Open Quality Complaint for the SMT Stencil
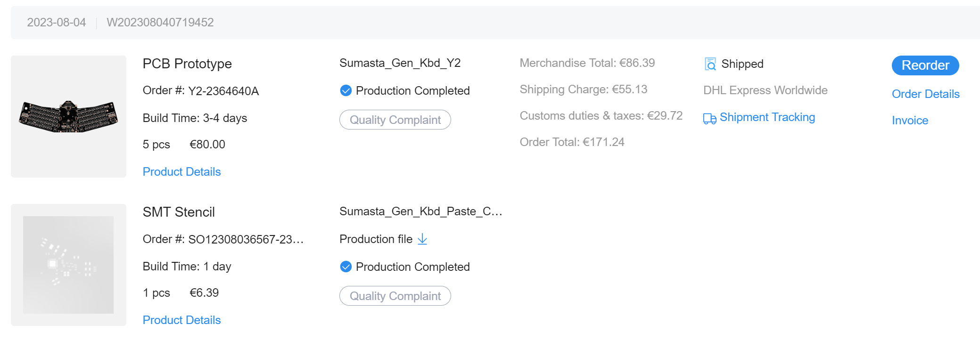This screenshot has height=341, width=980. pyautogui.click(x=395, y=296)
